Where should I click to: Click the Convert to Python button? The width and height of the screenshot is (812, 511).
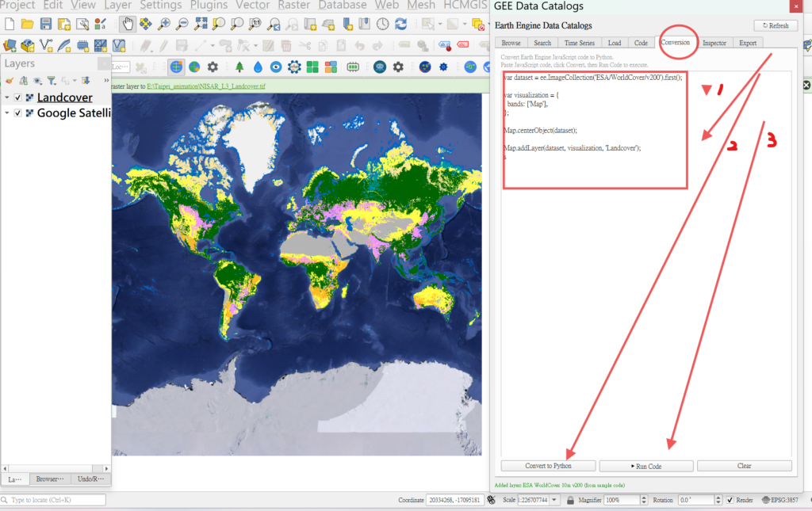pos(548,466)
